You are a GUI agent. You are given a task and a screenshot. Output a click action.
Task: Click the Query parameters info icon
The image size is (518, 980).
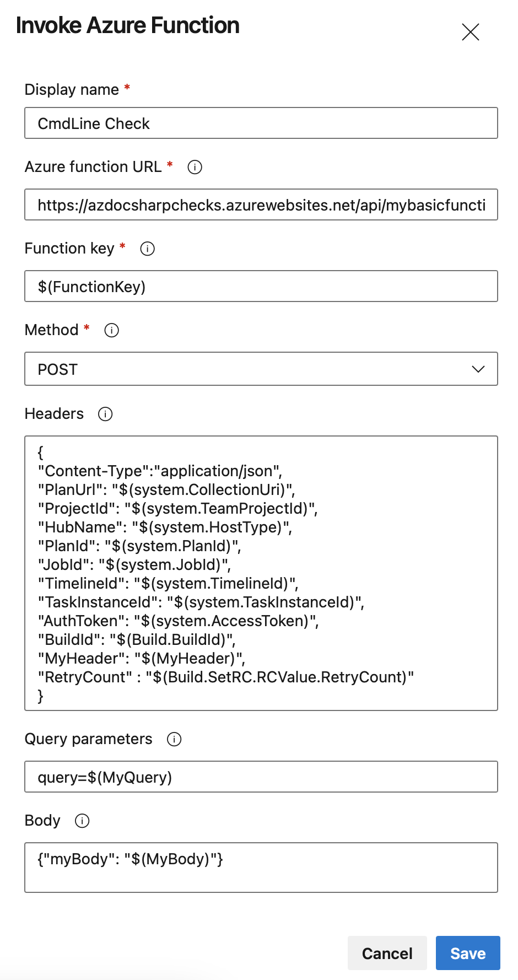click(174, 739)
